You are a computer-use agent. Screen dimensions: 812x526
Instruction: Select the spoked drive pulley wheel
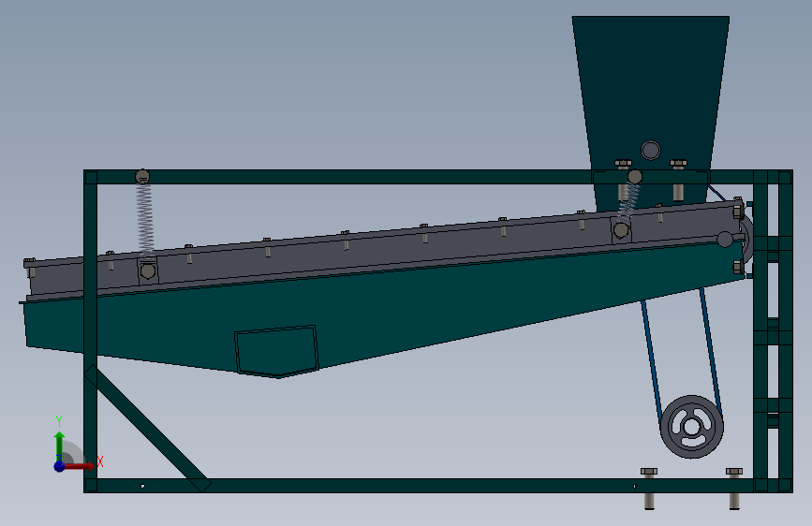(691, 427)
